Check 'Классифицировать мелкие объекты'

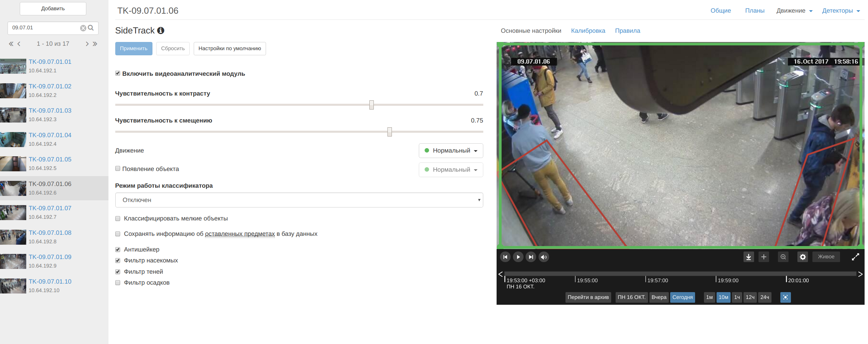click(118, 218)
